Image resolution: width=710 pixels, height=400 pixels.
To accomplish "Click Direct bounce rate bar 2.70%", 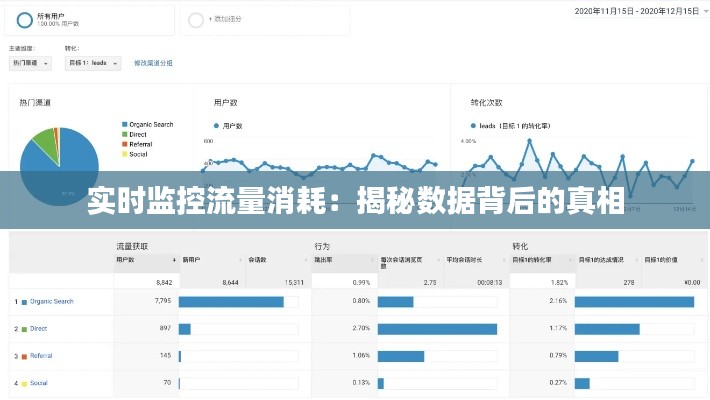I will 437,329.
